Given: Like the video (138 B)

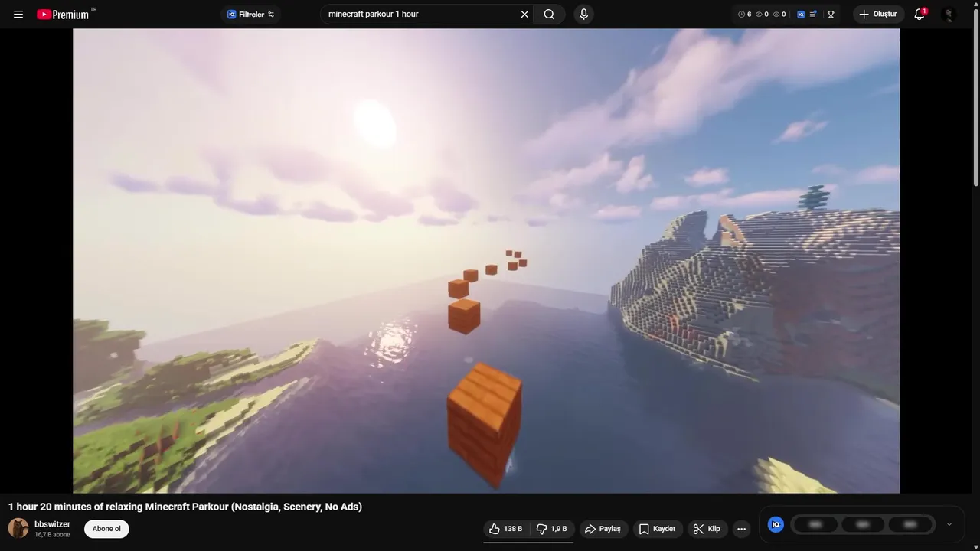Looking at the screenshot, I should [x=506, y=529].
